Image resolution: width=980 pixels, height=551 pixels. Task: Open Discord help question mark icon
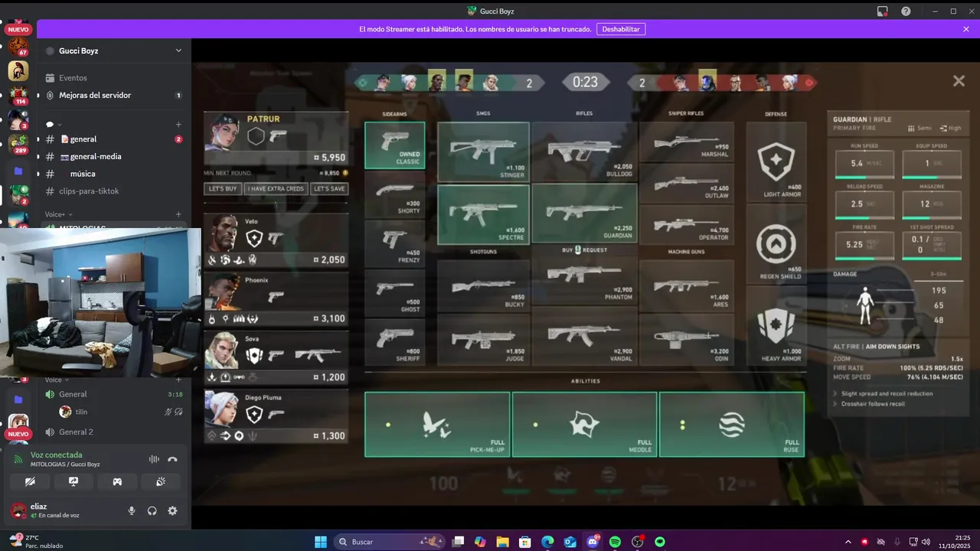click(x=906, y=11)
